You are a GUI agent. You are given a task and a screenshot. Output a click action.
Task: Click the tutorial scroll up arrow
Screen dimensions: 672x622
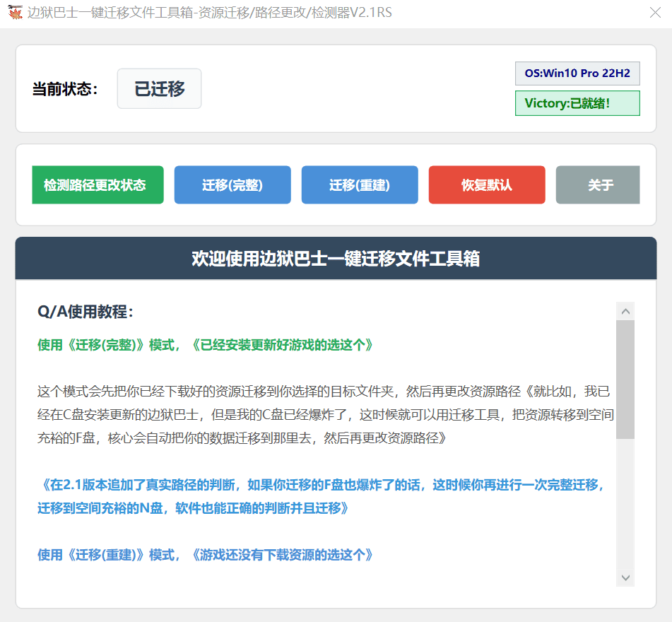(x=625, y=311)
